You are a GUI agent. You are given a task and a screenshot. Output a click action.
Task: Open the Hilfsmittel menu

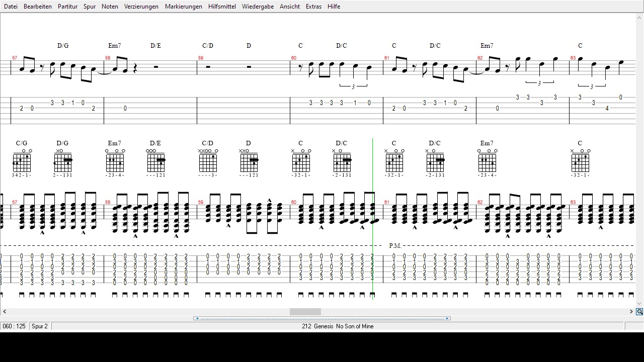point(222,7)
